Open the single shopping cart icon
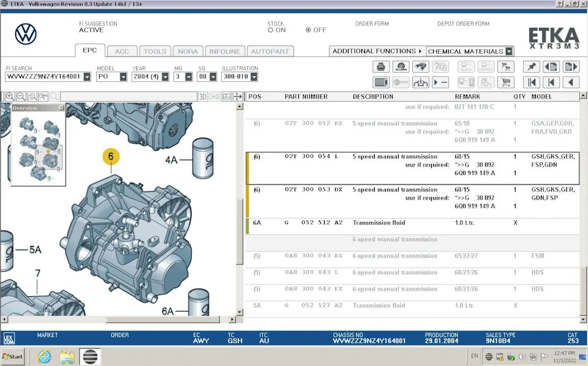This screenshot has height=366, width=588. coord(505,82)
